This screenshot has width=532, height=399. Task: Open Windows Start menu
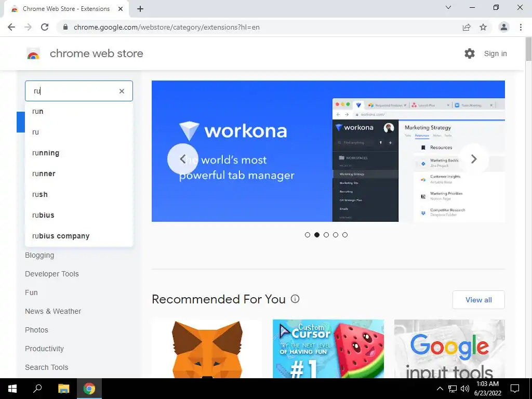[12, 389]
